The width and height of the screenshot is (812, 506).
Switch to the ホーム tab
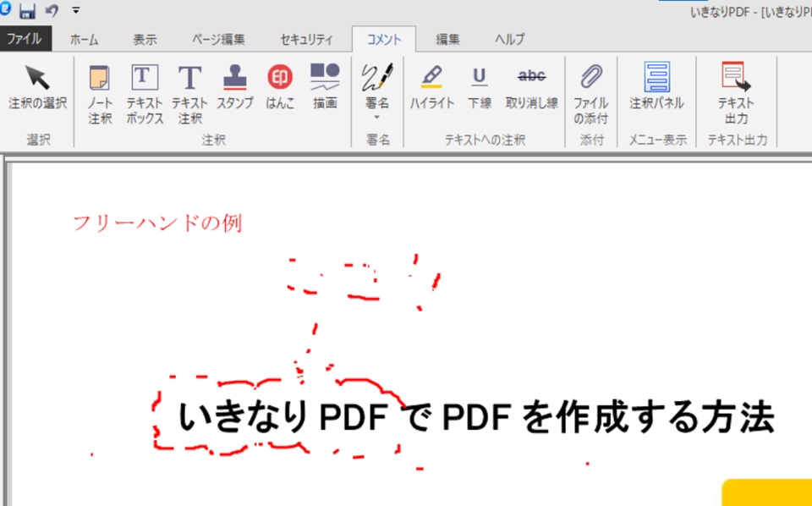pyautogui.click(x=84, y=40)
